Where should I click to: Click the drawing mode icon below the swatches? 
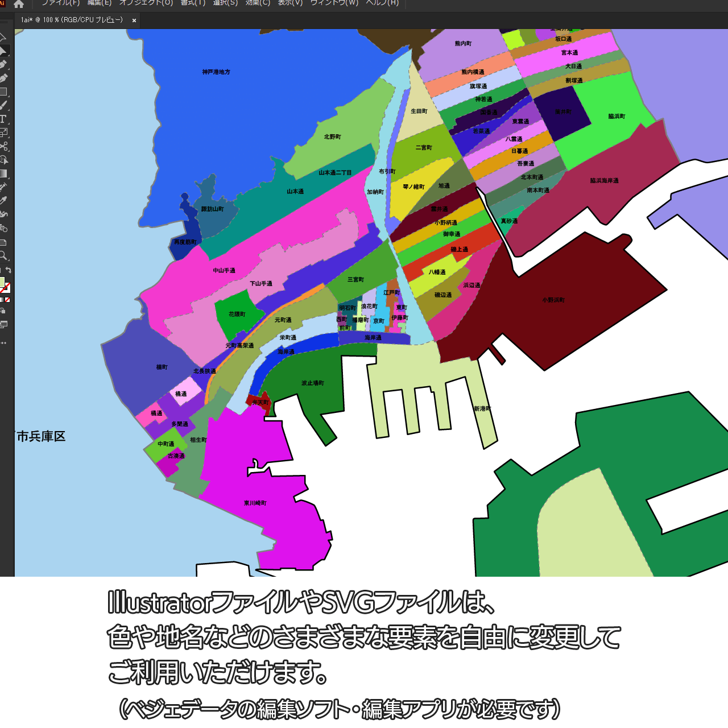3,311
